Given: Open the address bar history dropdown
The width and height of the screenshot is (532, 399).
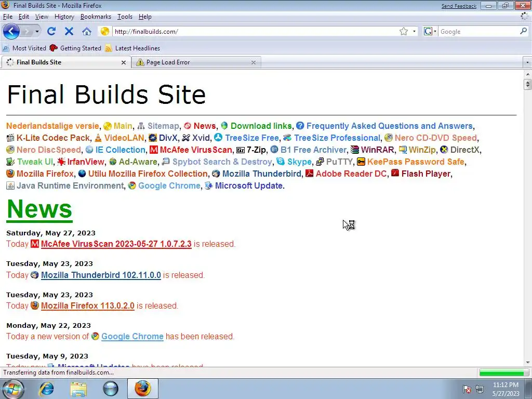Looking at the screenshot, I should (414, 32).
